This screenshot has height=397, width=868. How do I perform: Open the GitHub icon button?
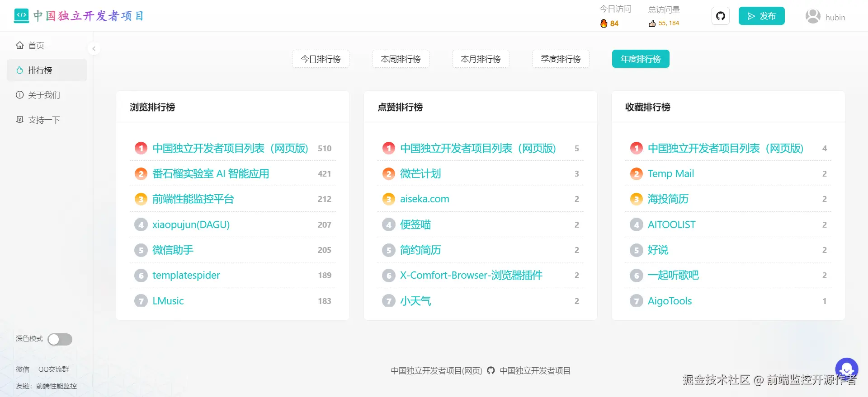click(x=721, y=16)
